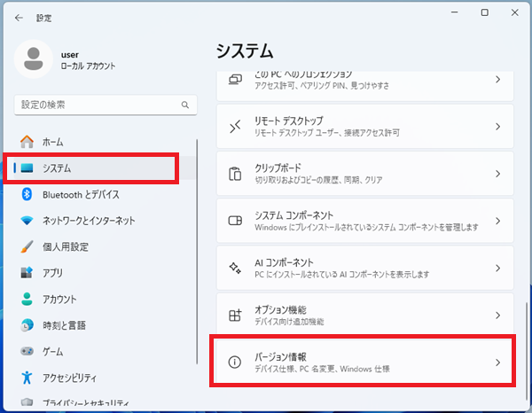Click the システム コンポーネント icon
The height and width of the screenshot is (413, 532).
pos(235,221)
